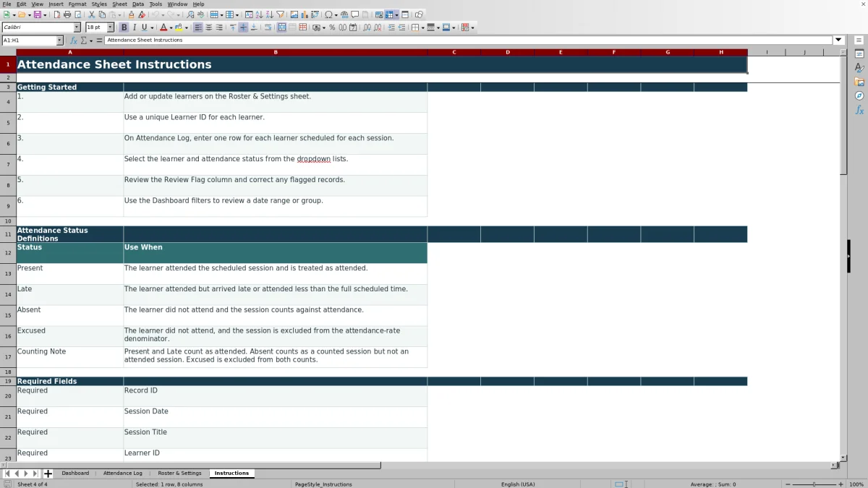Expand the formula bar arrow
The image size is (868, 488).
click(x=838, y=40)
